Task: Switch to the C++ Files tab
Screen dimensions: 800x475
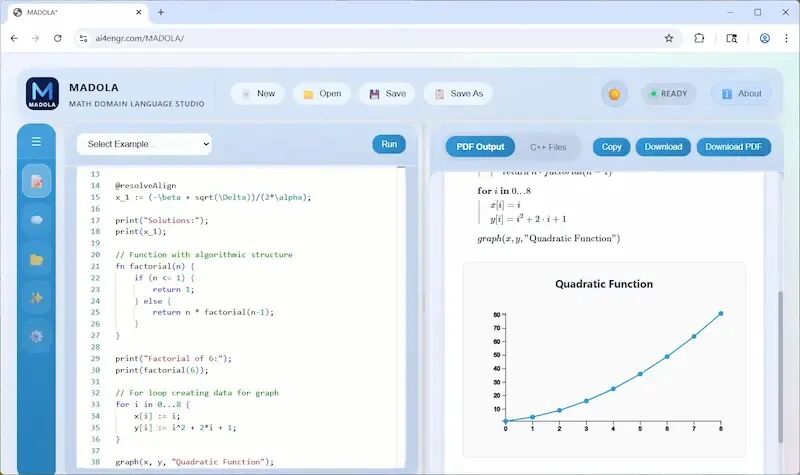Action: (x=548, y=147)
